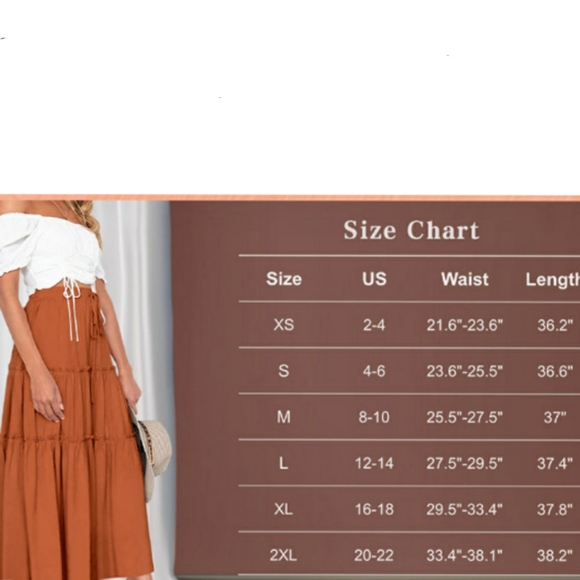The image size is (580, 580).
Task: Click the XL size row label
Action: (284, 509)
